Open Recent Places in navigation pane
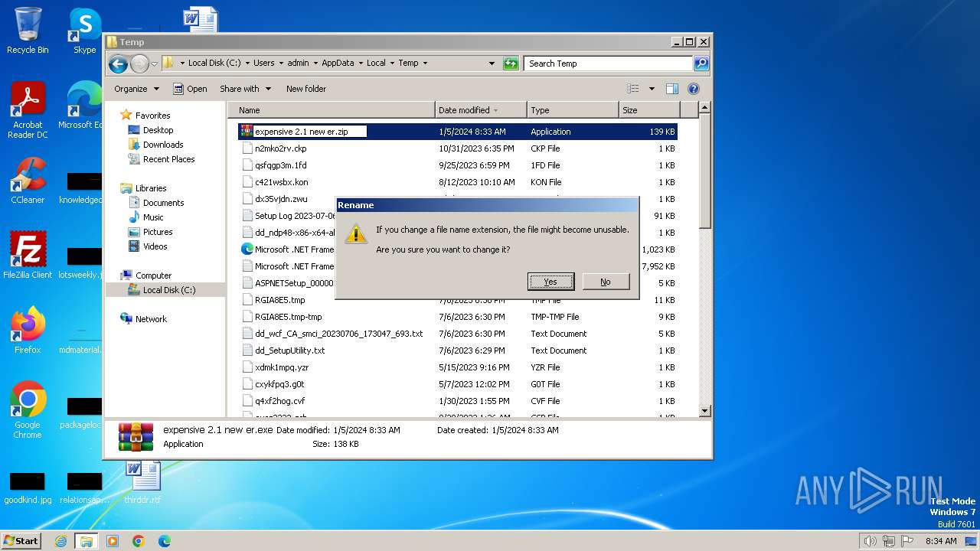 pyautogui.click(x=168, y=159)
